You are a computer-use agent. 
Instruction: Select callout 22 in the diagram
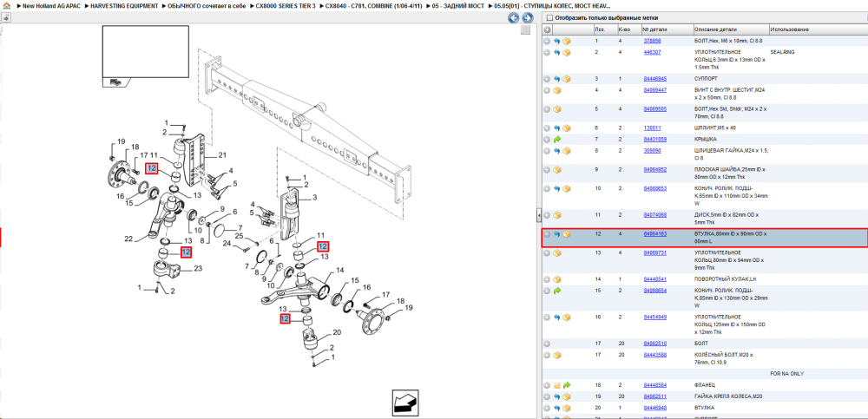point(128,239)
